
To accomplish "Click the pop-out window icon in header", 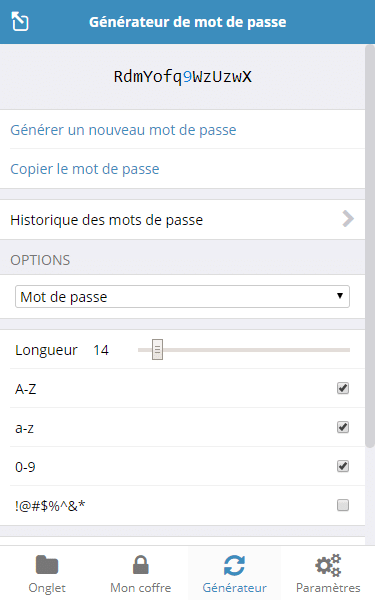I will [20, 21].
